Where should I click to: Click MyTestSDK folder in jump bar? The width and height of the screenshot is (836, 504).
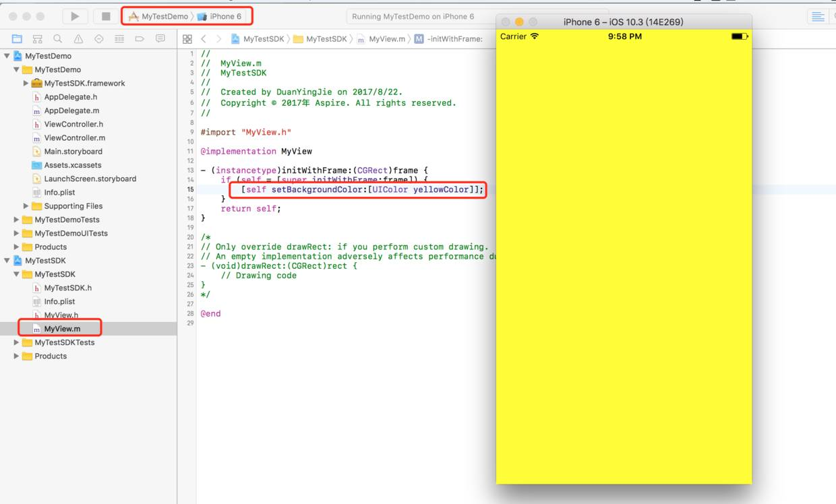[320, 39]
